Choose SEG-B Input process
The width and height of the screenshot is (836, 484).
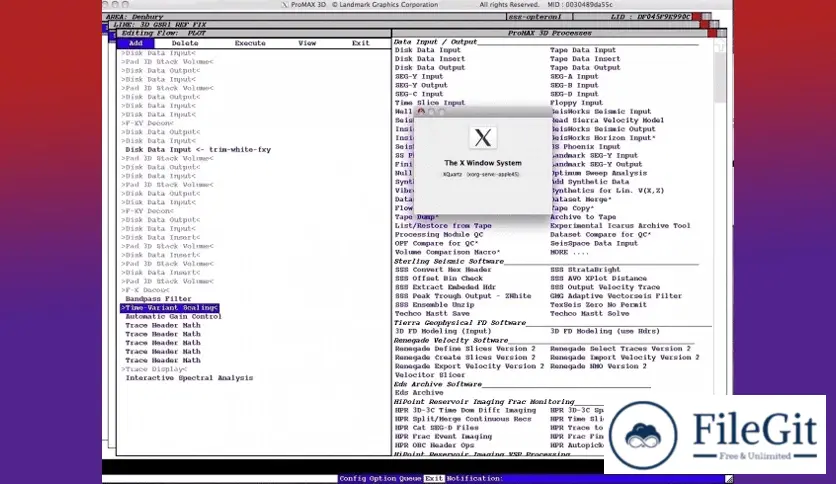[574, 85]
